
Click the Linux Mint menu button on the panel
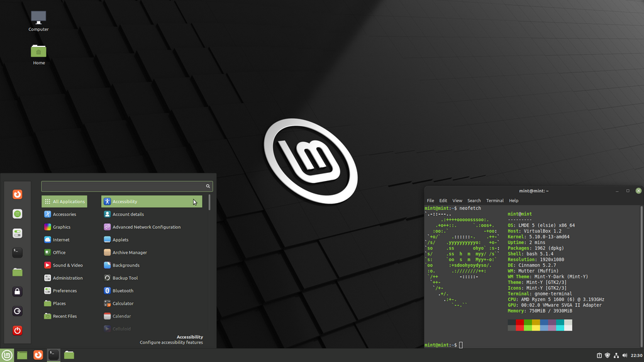(7, 355)
